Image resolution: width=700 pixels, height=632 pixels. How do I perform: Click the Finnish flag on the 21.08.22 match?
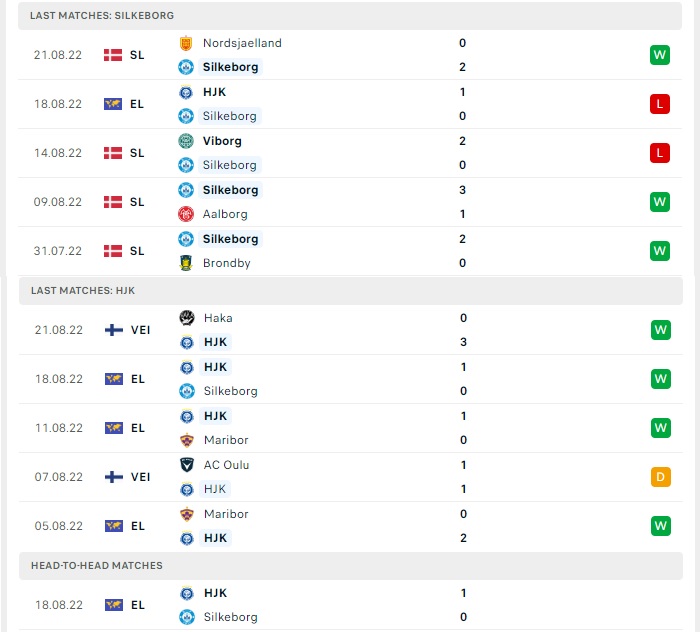pyautogui.click(x=113, y=330)
